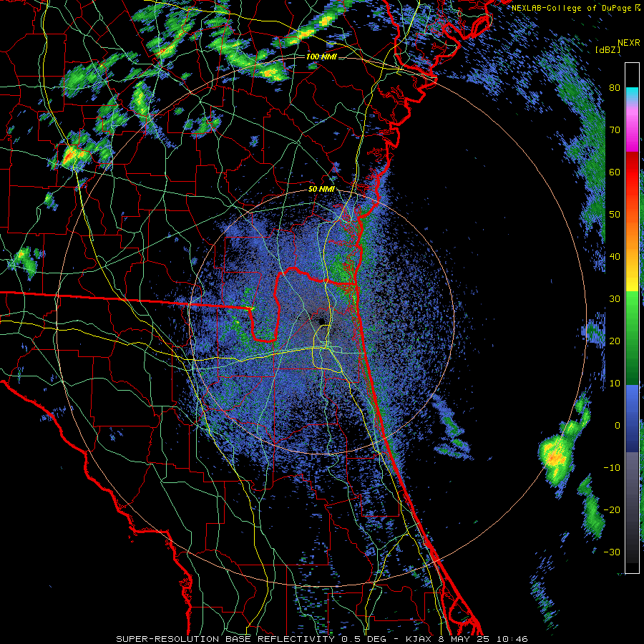Image resolution: width=644 pixels, height=644 pixels.
Task: Click the '-20' value on the dBZ scale
Action: pyautogui.click(x=612, y=509)
